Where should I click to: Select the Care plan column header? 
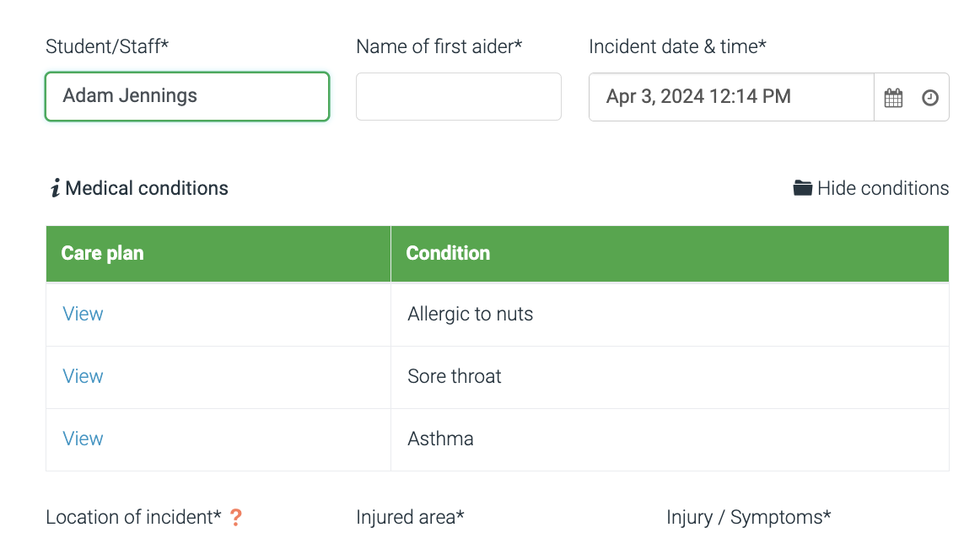click(x=101, y=253)
